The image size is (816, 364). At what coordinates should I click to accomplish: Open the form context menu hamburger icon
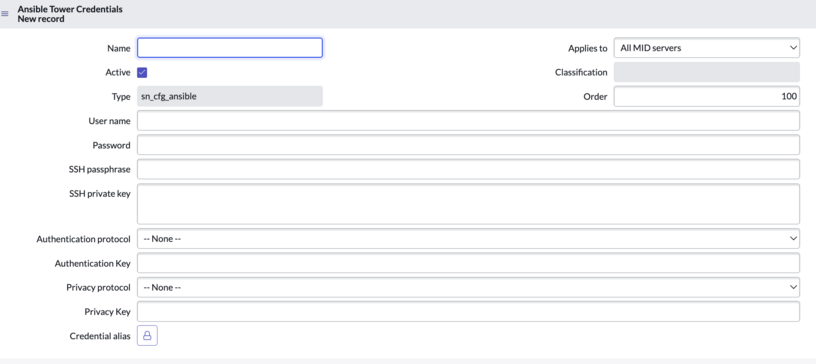(5, 14)
